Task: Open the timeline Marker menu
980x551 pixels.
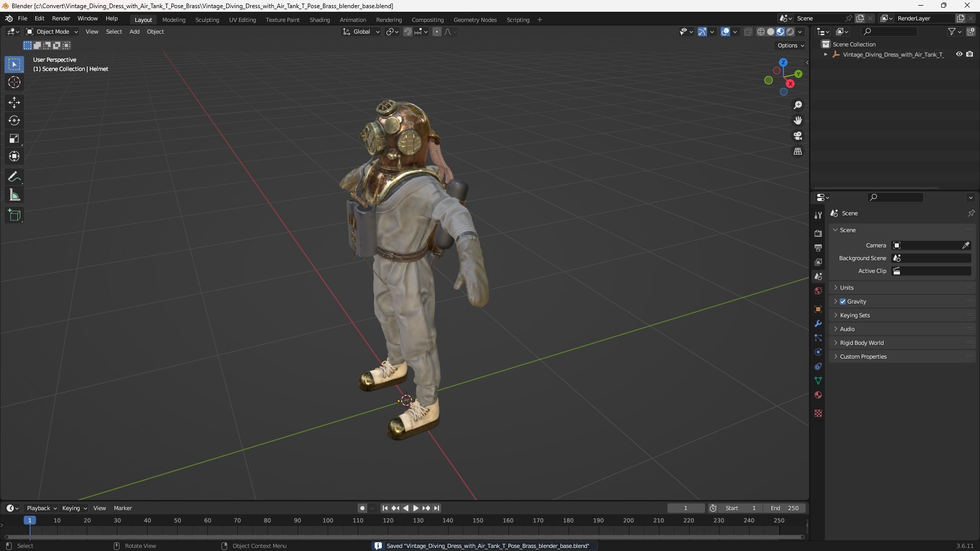Action: [122, 508]
